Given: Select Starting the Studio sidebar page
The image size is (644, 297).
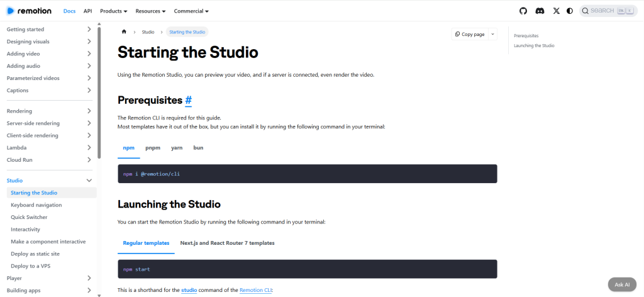Looking at the screenshot, I should pos(52,193).
